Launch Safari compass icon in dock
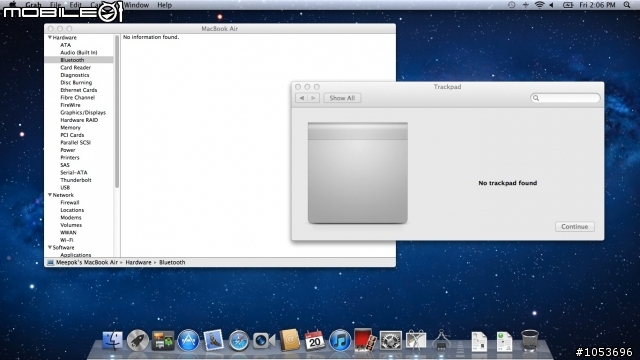 pyautogui.click(x=239, y=340)
